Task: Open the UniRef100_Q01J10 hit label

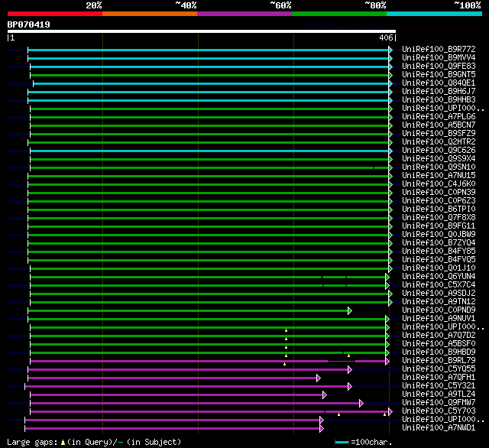Action: pos(439,268)
